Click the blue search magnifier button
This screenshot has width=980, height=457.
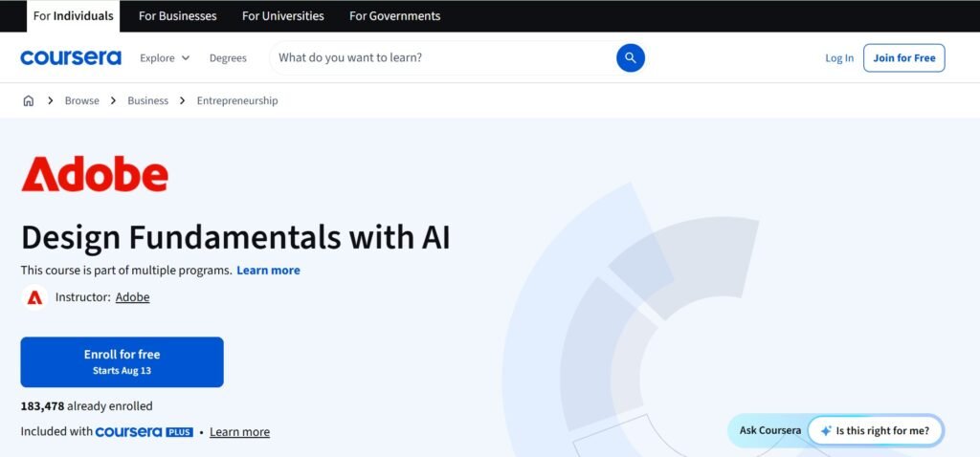630,58
